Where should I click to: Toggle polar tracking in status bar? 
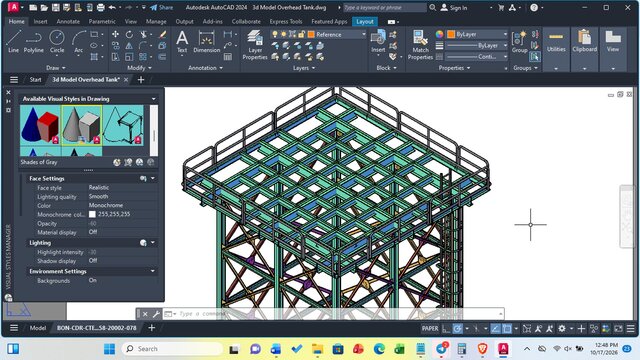tap(458, 328)
